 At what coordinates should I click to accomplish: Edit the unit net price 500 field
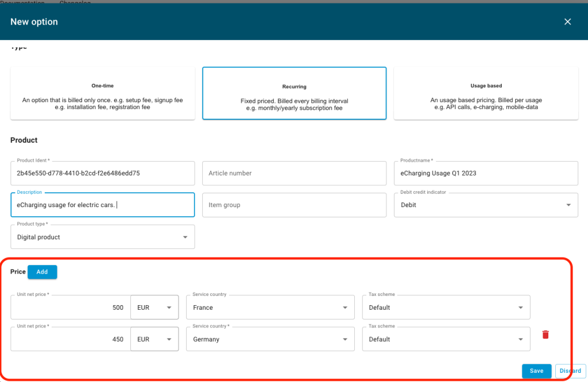(71, 307)
